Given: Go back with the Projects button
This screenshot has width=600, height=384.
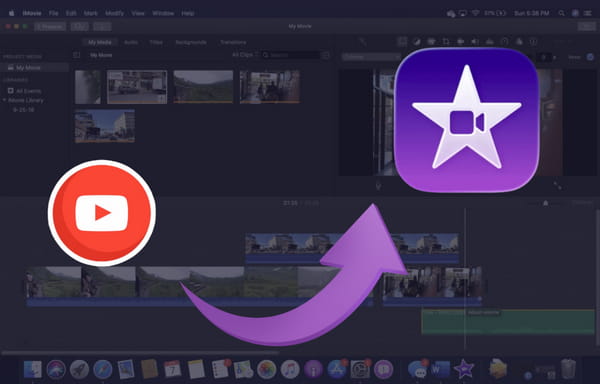Looking at the screenshot, I should tap(50, 26).
